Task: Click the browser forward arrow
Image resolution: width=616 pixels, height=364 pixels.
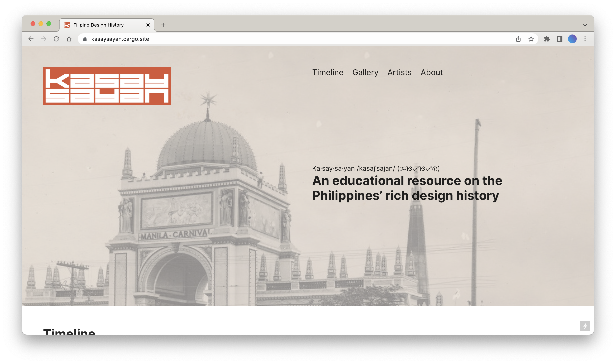Action: (44, 39)
